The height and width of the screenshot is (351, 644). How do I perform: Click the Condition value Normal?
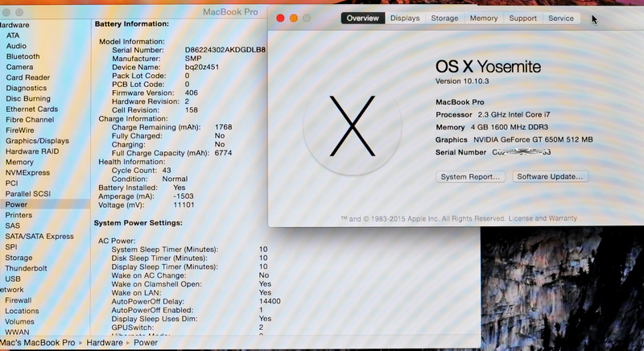point(175,179)
